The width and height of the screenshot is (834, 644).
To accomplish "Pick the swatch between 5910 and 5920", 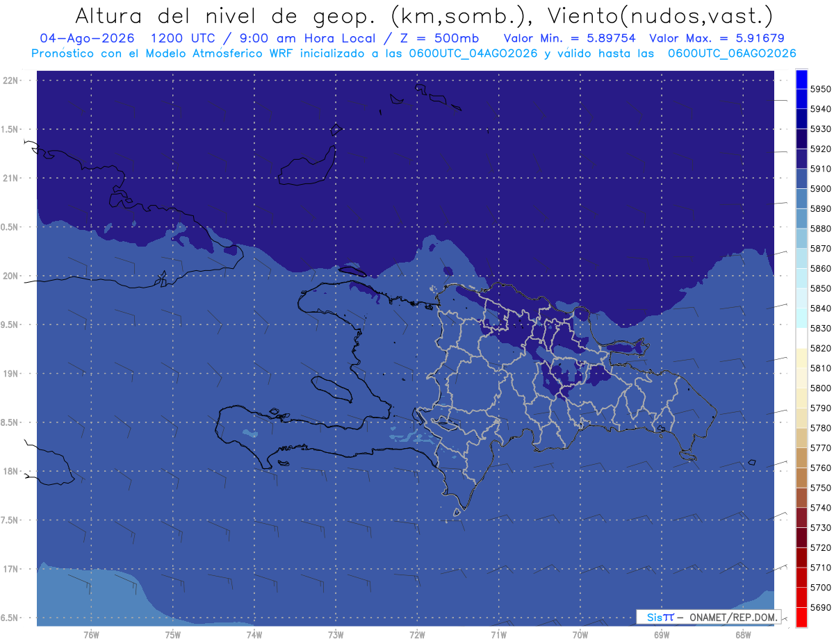I will coord(801,159).
